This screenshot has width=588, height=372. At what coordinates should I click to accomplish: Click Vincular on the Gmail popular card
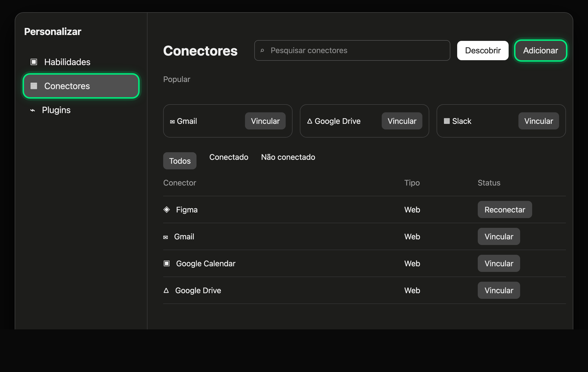(x=265, y=121)
